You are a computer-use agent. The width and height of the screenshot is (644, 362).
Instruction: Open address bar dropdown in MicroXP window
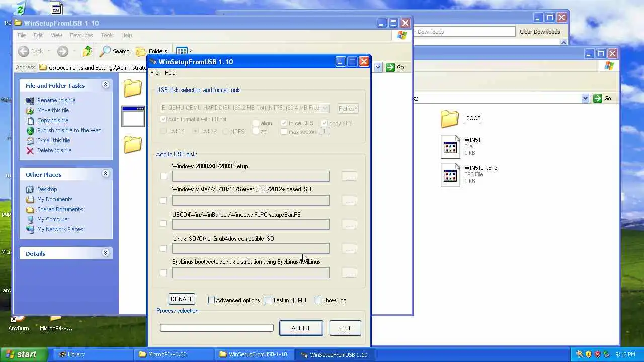(x=585, y=98)
